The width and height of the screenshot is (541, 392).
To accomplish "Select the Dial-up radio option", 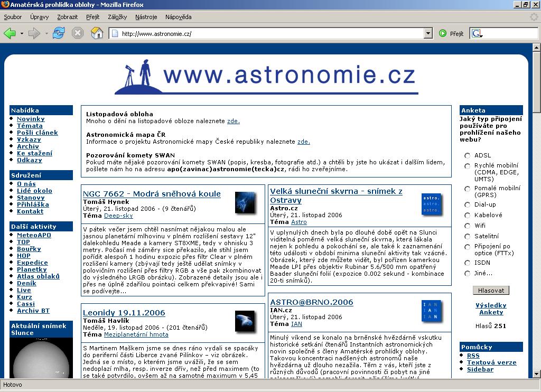I will pos(467,204).
